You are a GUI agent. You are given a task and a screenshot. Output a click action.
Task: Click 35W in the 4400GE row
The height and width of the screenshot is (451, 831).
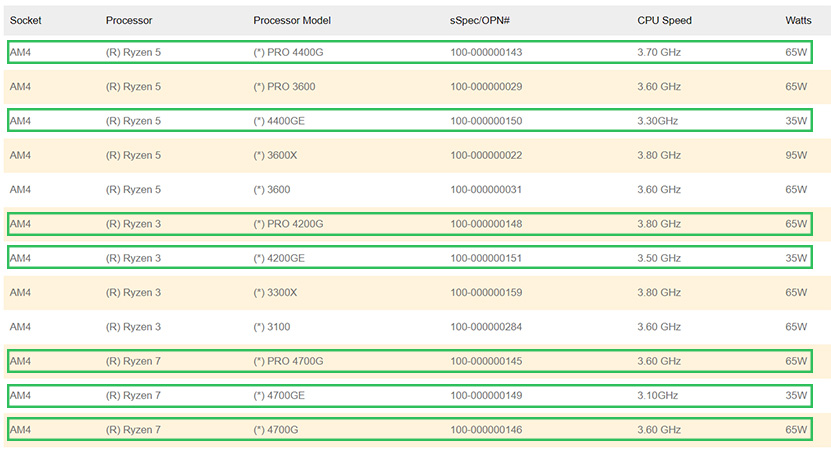click(796, 121)
